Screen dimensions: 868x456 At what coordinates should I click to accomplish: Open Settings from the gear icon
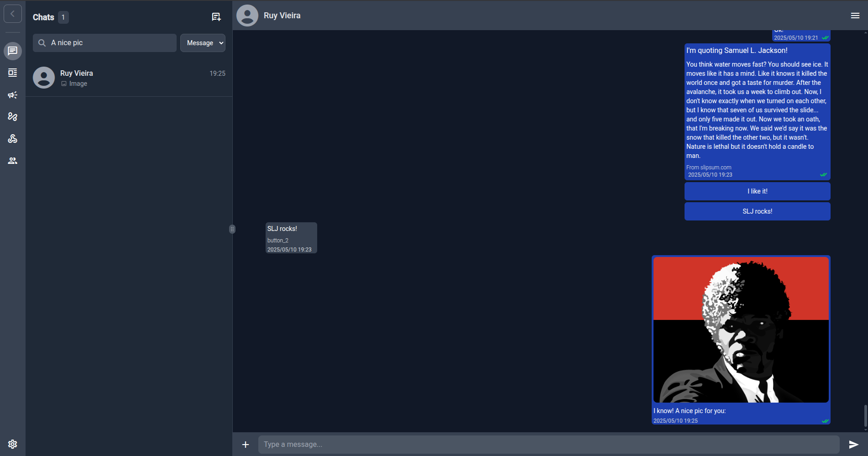12,444
